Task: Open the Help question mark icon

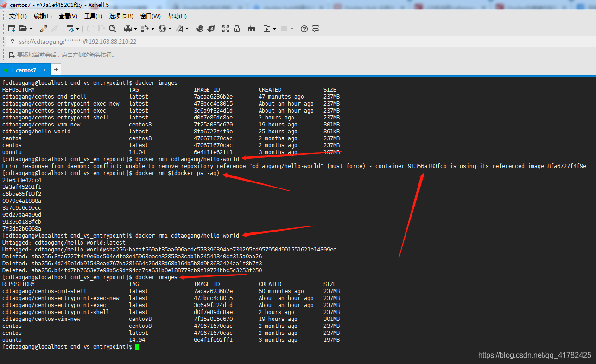Action: [x=304, y=29]
